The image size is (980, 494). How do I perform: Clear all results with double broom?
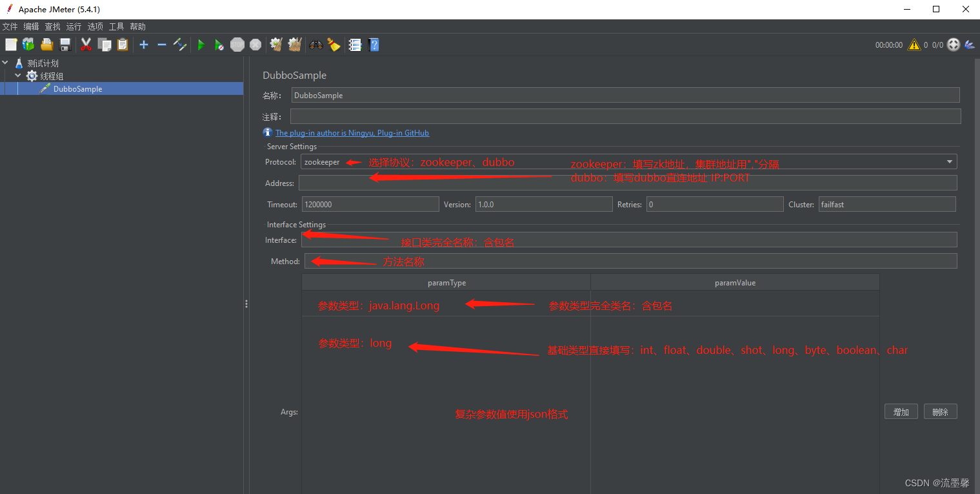click(295, 45)
